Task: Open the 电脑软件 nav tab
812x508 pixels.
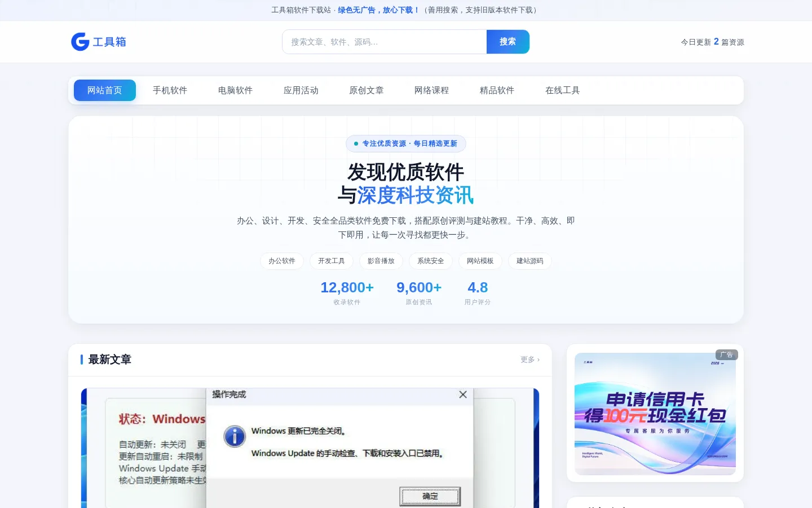Action: [236, 90]
